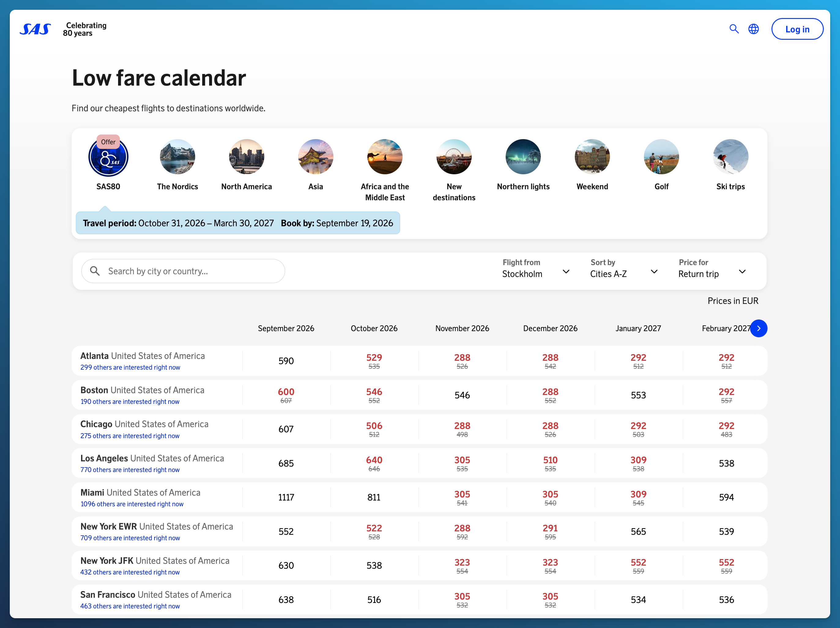Click the Travel period info banner
Image resolution: width=840 pixels, height=628 pixels.
(238, 223)
